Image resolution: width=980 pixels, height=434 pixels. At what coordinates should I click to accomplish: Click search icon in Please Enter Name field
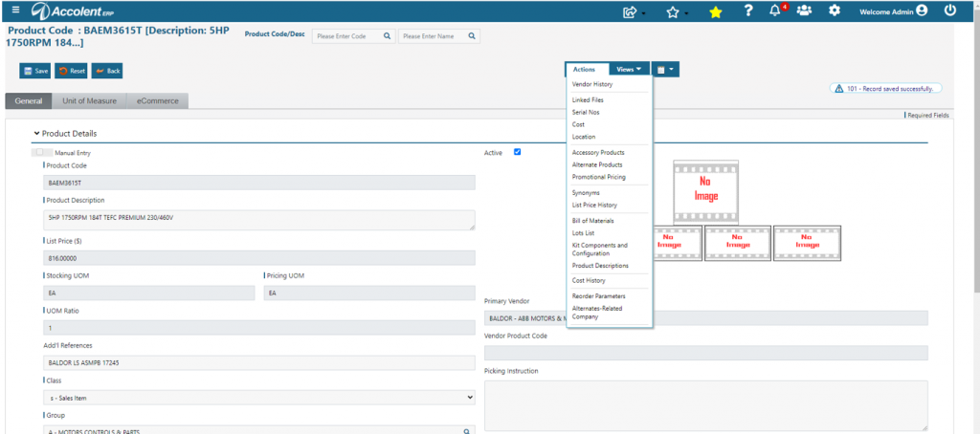pyautogui.click(x=471, y=36)
